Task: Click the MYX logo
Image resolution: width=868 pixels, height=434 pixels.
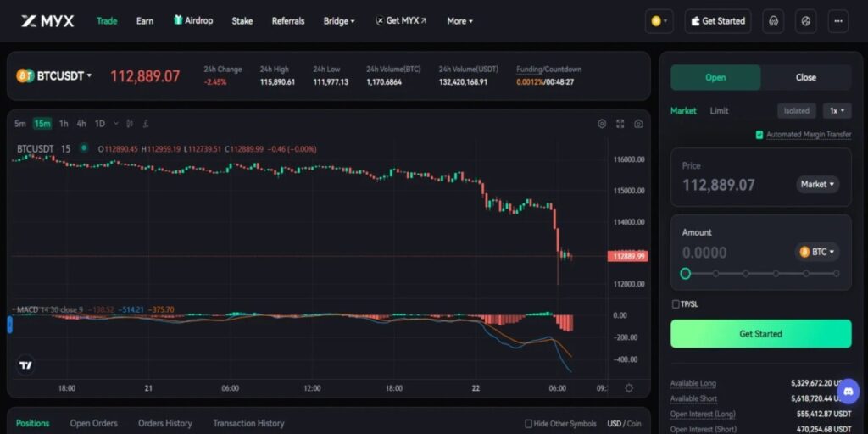Action: pos(47,21)
